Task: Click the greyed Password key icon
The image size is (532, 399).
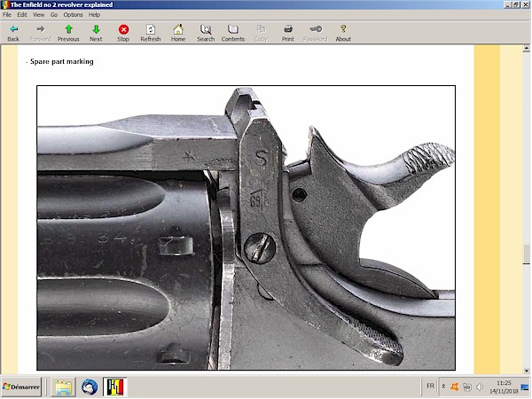Action: pos(316,29)
